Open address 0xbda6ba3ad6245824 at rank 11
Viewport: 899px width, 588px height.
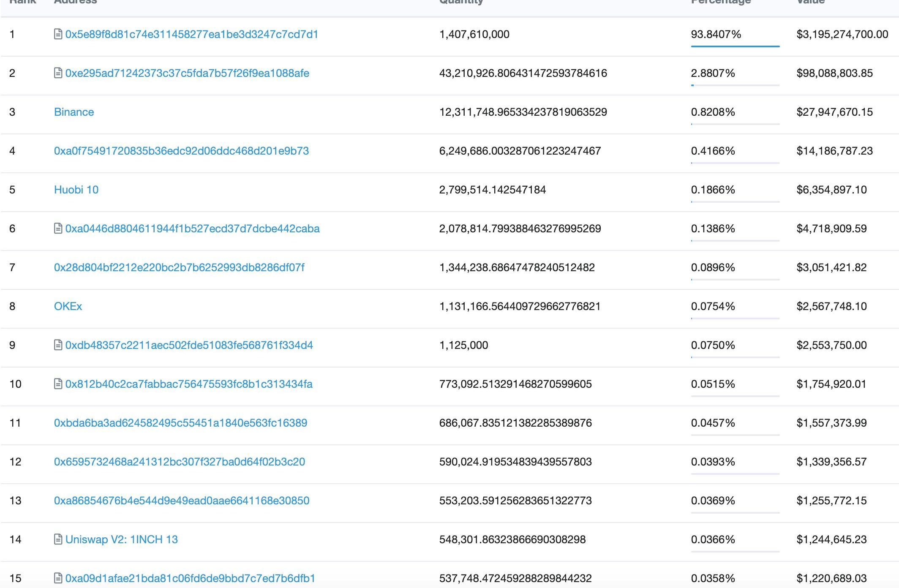180,423
